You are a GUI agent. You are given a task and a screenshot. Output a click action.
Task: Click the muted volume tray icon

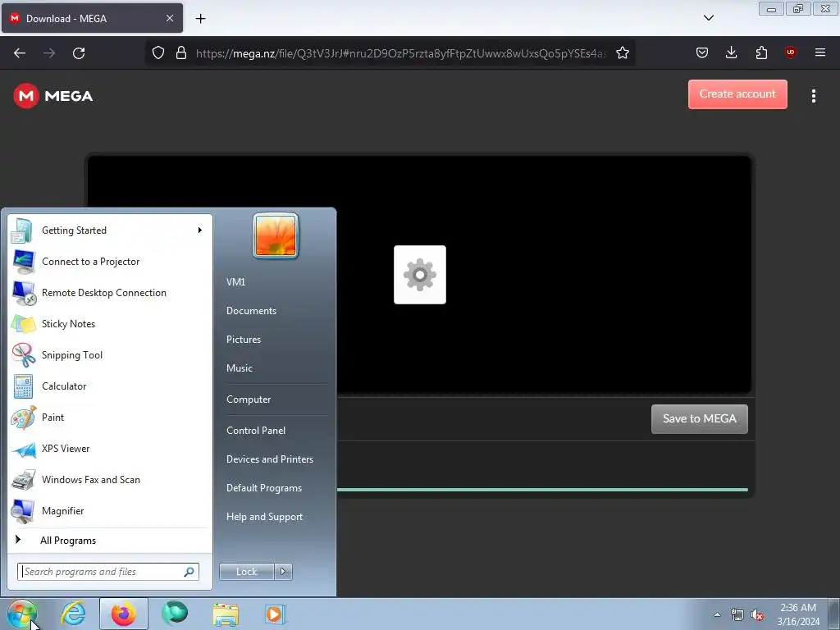(x=757, y=615)
